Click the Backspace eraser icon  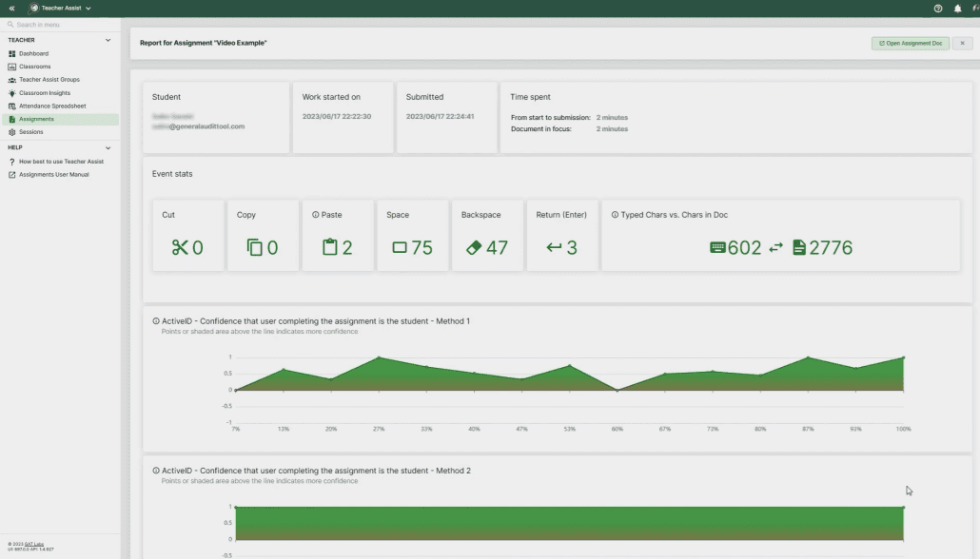[x=474, y=247]
